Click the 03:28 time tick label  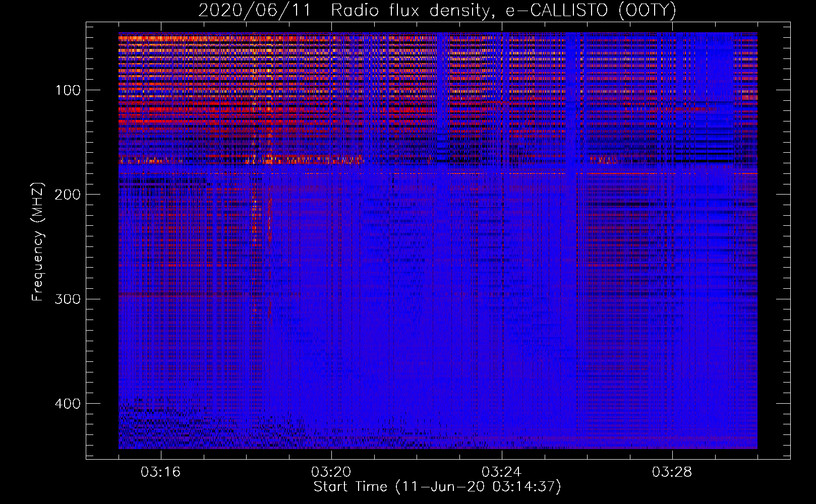pyautogui.click(x=672, y=472)
